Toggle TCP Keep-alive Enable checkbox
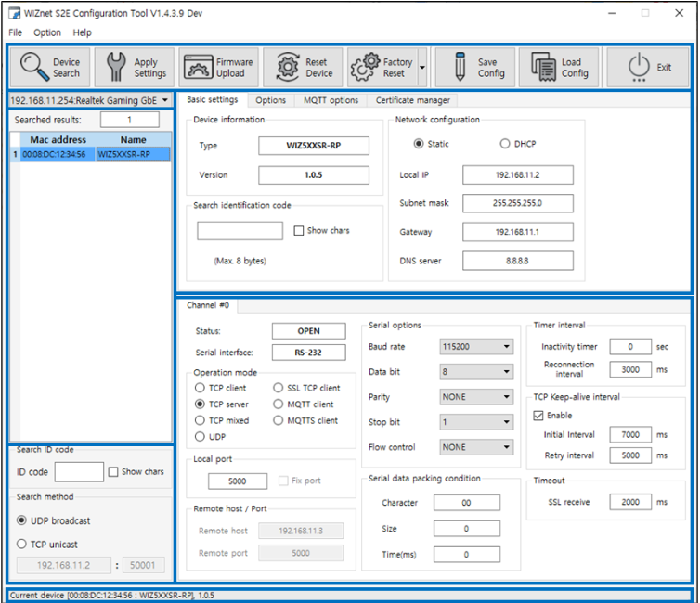 click(x=538, y=416)
